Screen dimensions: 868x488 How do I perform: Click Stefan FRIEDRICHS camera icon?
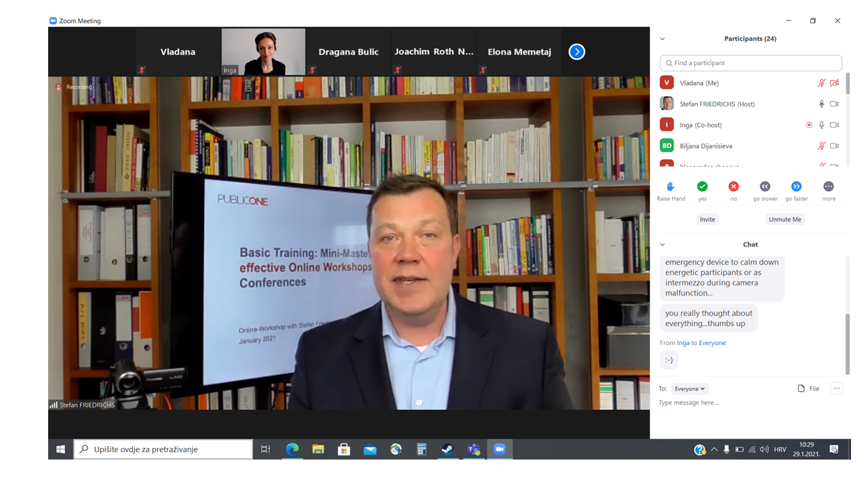pos(835,104)
